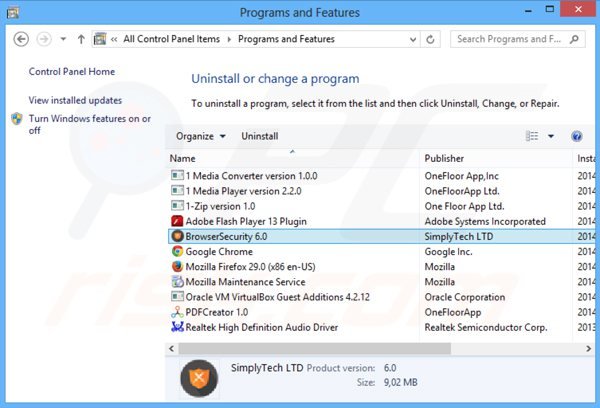Click the horizontal scrollbar thumb
Viewport: 600px width, 408px height.
point(315,349)
